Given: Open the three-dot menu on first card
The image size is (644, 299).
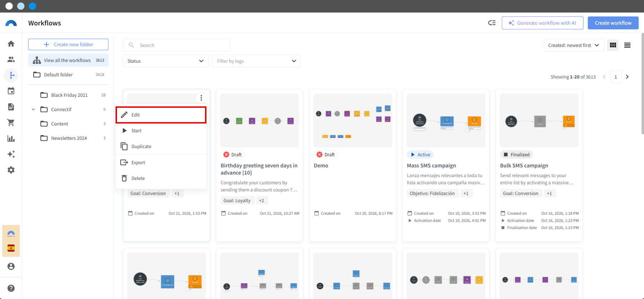Looking at the screenshot, I should 201,98.
